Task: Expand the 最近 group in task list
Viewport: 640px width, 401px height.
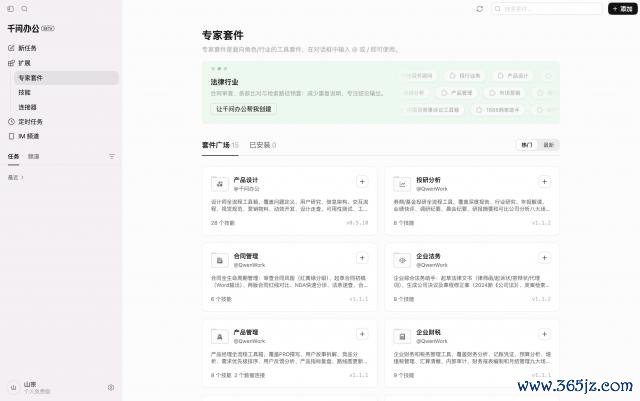Action: coord(16,177)
